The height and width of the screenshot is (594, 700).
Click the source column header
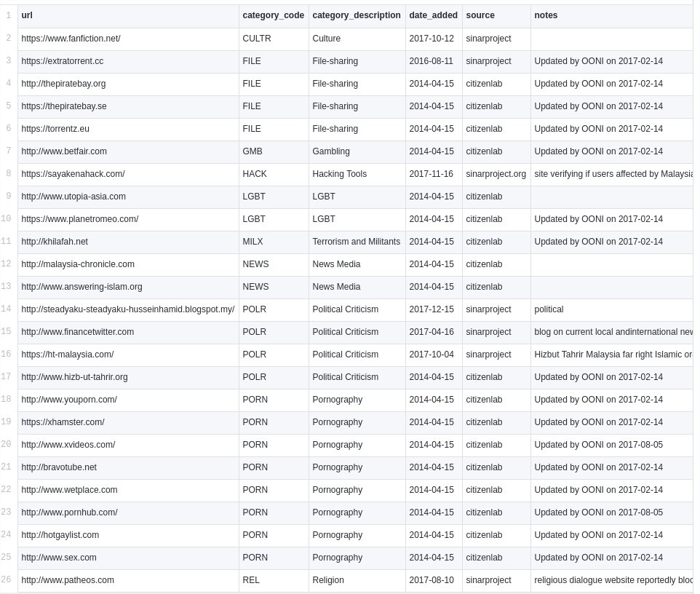click(496, 15)
